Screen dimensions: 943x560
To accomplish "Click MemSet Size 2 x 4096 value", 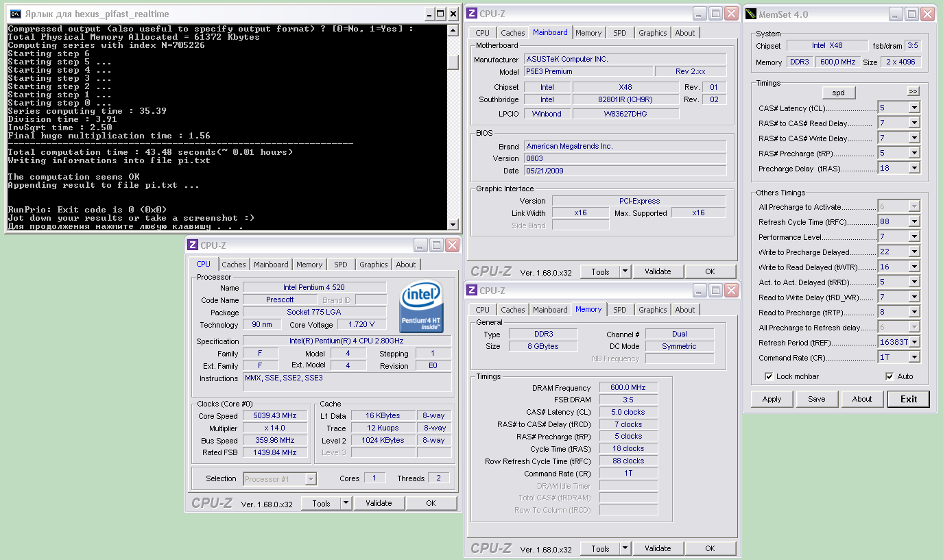I will tap(900, 62).
